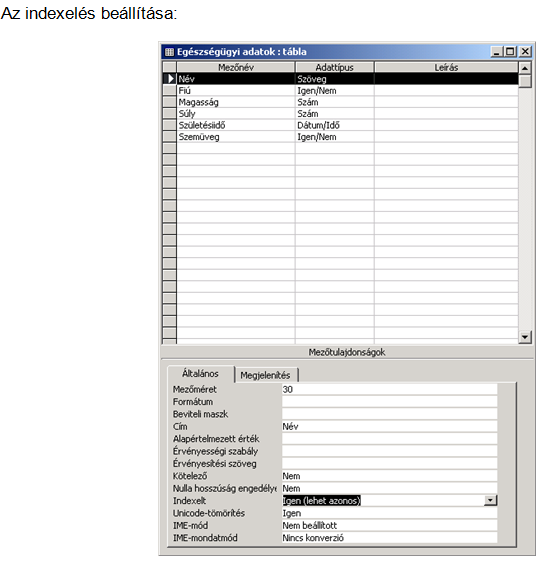Click the window title Egészségügyi adatok : tábla
The image size is (551, 566).
click(x=242, y=52)
